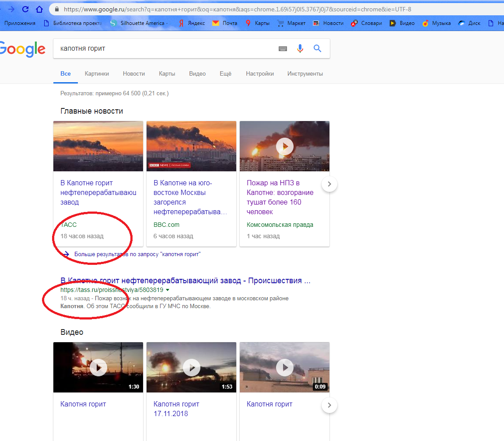Click the Комсомольская правда source label
The height and width of the screenshot is (441, 504).
pyautogui.click(x=280, y=225)
